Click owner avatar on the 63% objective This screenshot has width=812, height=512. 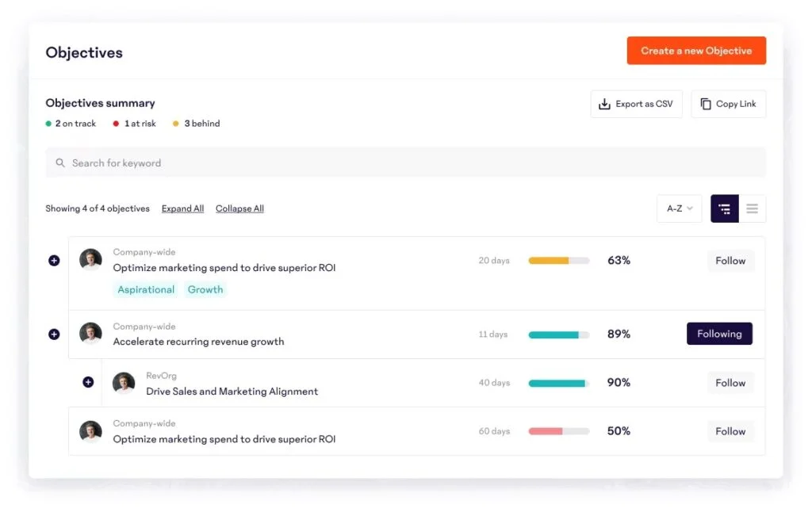[x=90, y=260]
